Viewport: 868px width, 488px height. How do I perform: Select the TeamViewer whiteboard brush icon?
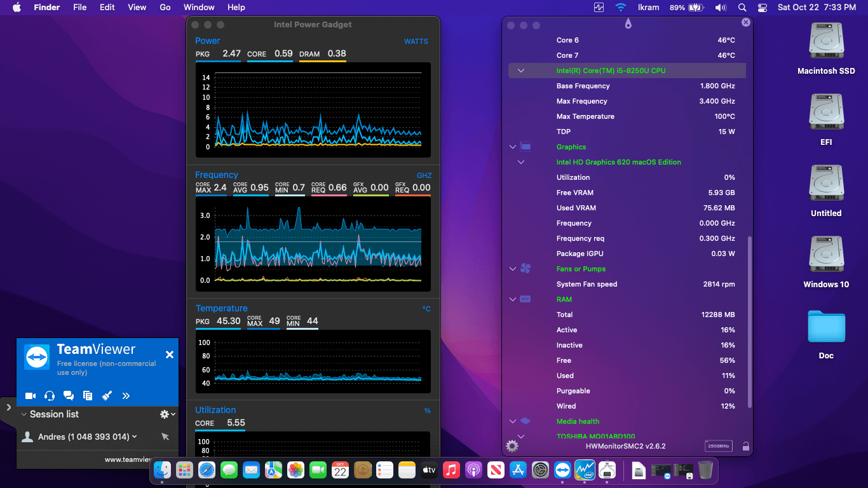point(107,395)
